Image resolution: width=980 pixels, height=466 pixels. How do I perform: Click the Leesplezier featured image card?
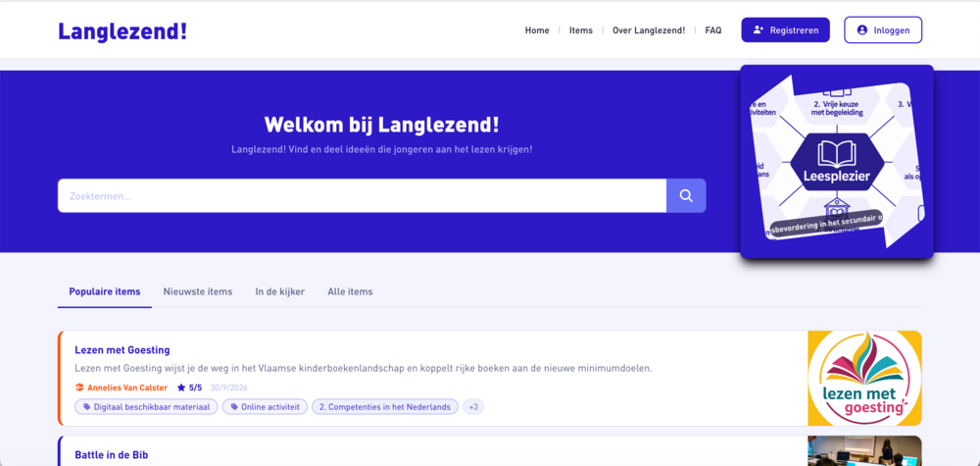pyautogui.click(x=837, y=161)
